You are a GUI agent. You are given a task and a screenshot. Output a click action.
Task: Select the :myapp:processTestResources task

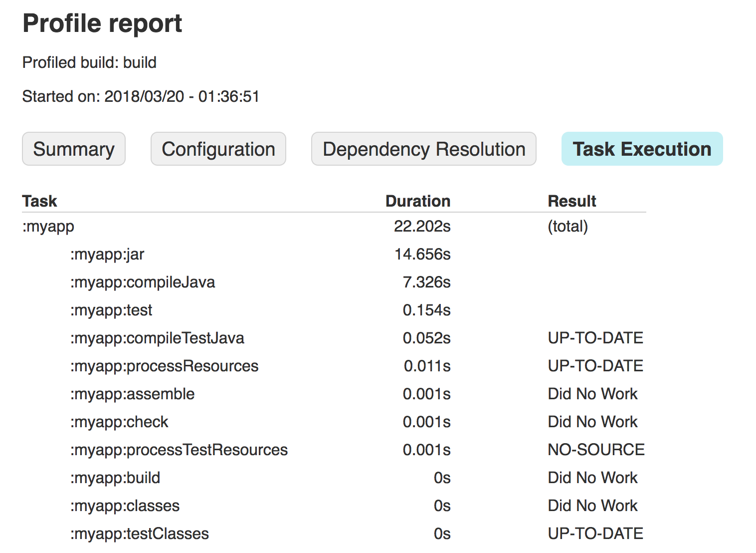(179, 450)
